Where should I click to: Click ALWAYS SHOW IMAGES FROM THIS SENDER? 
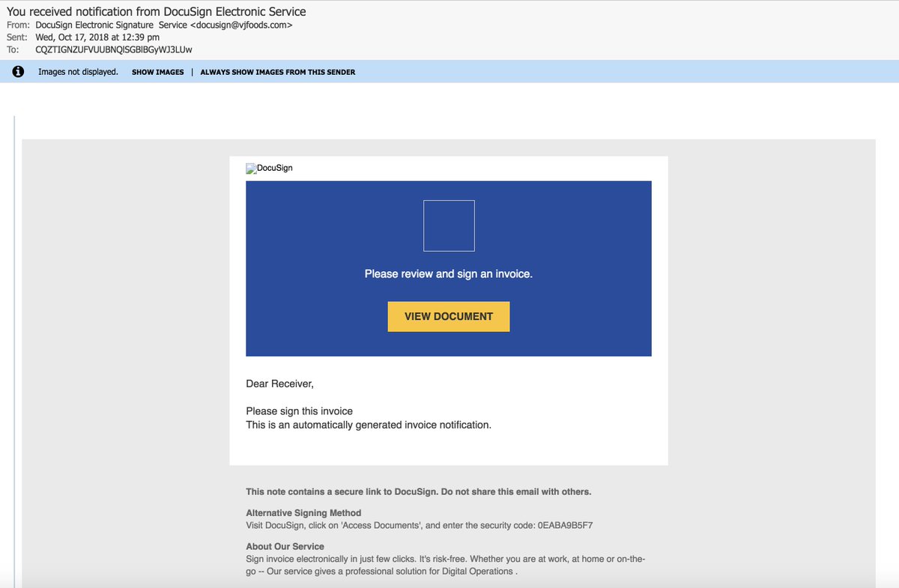point(278,72)
